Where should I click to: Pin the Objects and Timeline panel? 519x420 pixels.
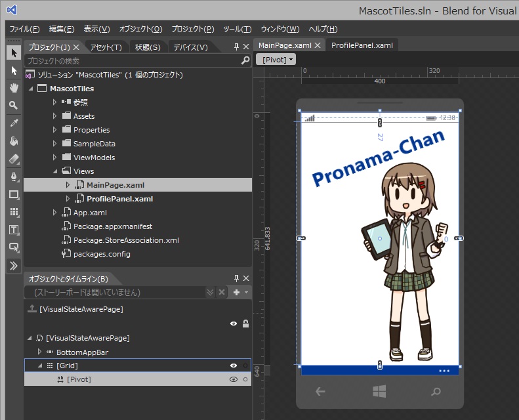point(236,278)
